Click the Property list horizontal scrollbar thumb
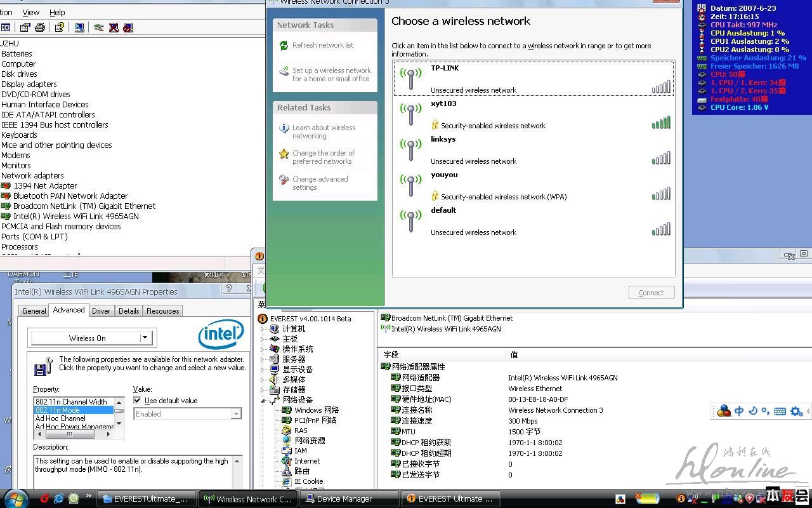Image resolution: width=812 pixels, height=508 pixels. [x=69, y=434]
